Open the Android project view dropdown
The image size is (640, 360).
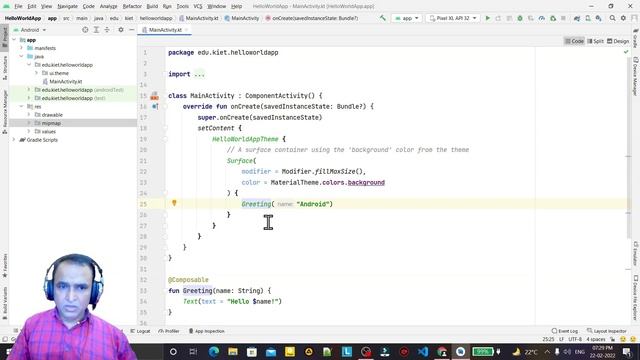click(x=30, y=30)
